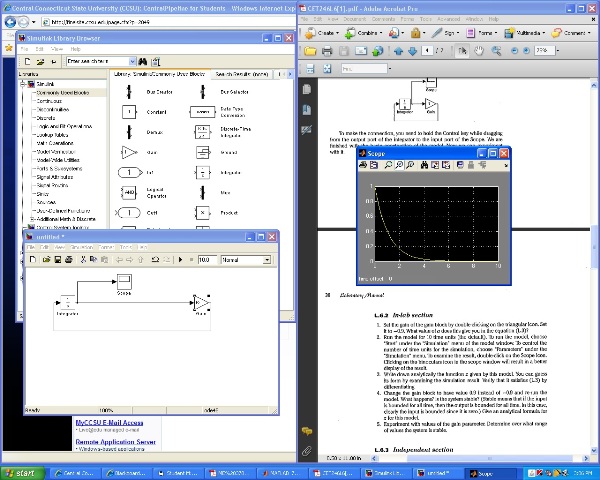Click the Integrator block in the model
Image resolution: width=600 pixels, height=480 pixels.
(x=67, y=301)
